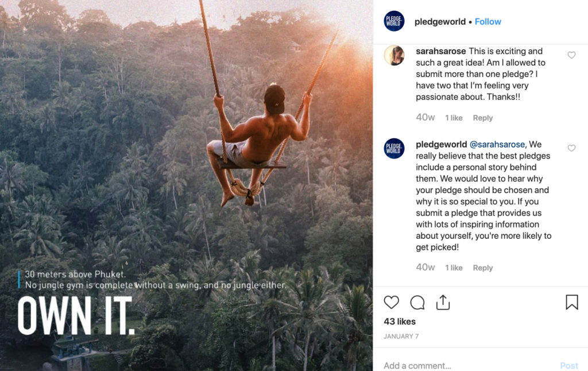Follow the pledgeworld account
Image resolution: width=588 pixels, height=371 pixels.
point(488,22)
